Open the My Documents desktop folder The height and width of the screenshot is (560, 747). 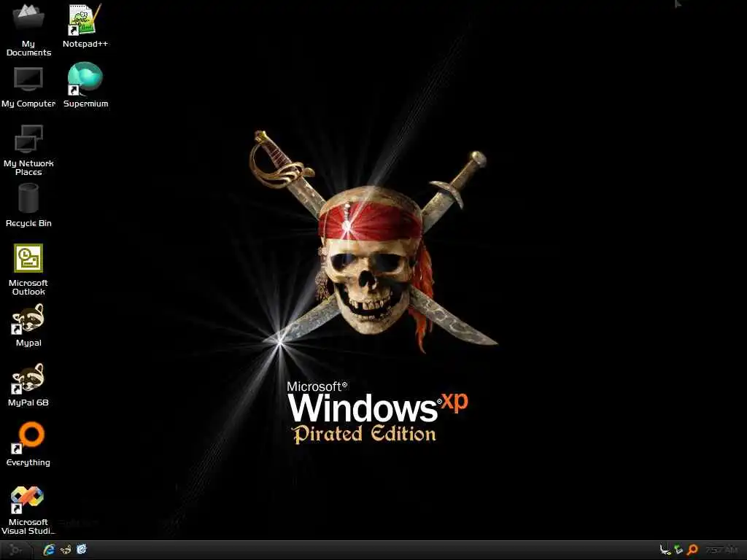[28, 29]
